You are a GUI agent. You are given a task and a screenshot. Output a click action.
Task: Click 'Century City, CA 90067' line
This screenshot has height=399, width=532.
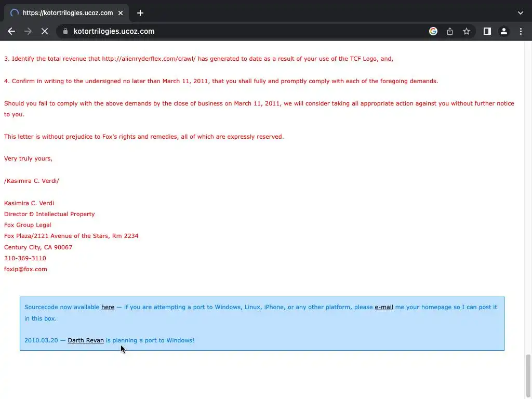[x=38, y=247]
